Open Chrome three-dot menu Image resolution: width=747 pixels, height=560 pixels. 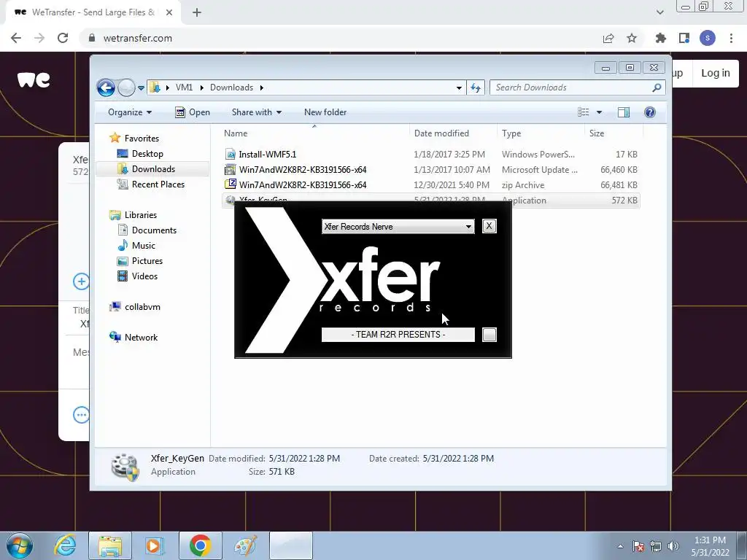click(731, 38)
